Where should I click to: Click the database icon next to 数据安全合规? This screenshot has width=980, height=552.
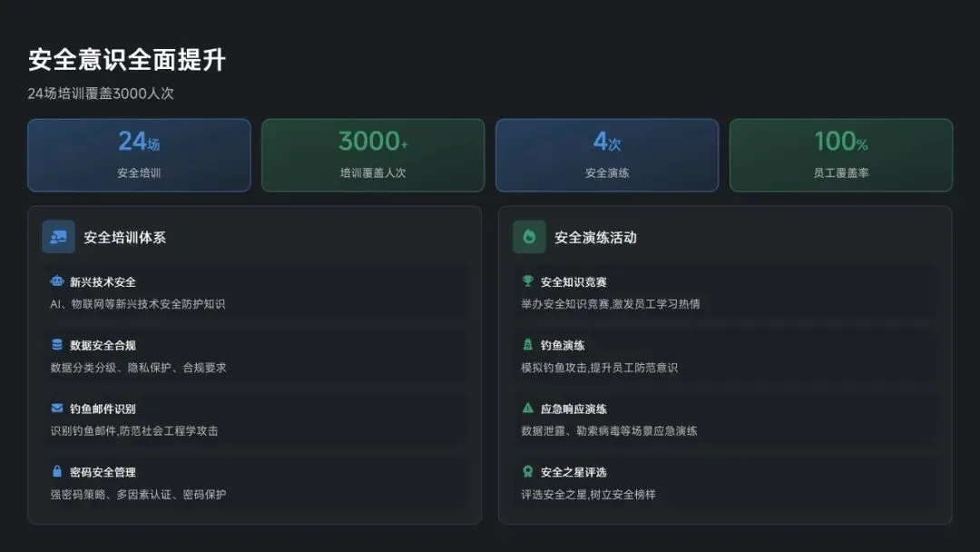[57, 344]
